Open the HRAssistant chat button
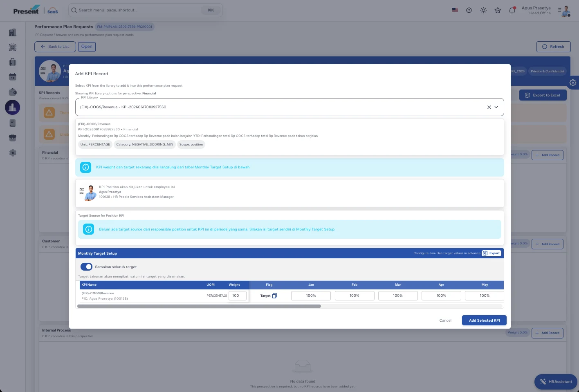Screen dimensions: 579x392 point(556,382)
